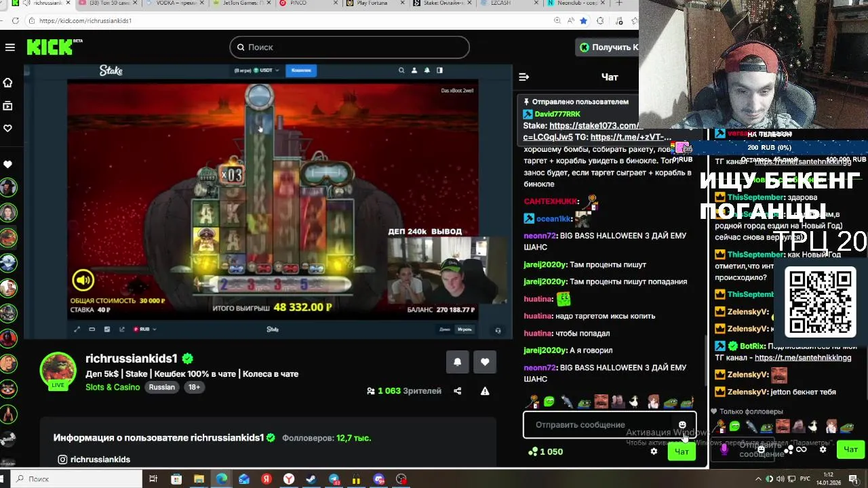The height and width of the screenshot is (488, 868).
Task: Send message with green Чат button
Action: pyautogui.click(x=682, y=451)
